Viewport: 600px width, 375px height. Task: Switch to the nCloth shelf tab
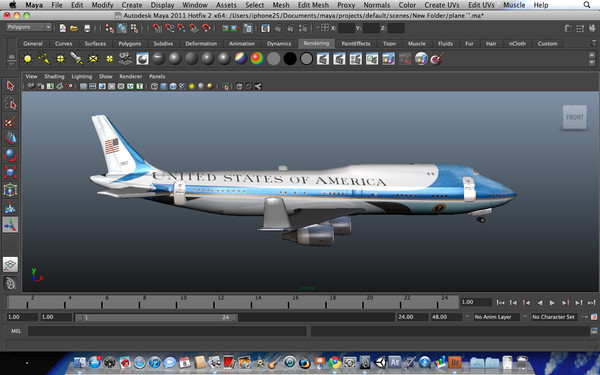(x=517, y=44)
